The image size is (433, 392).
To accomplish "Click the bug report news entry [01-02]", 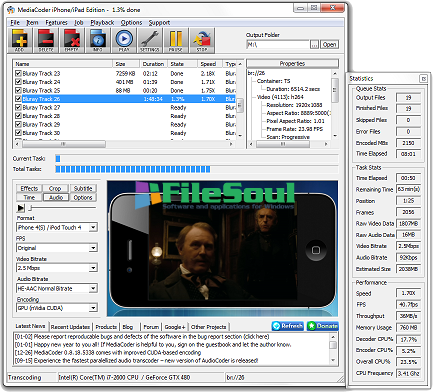I will point(142,337).
